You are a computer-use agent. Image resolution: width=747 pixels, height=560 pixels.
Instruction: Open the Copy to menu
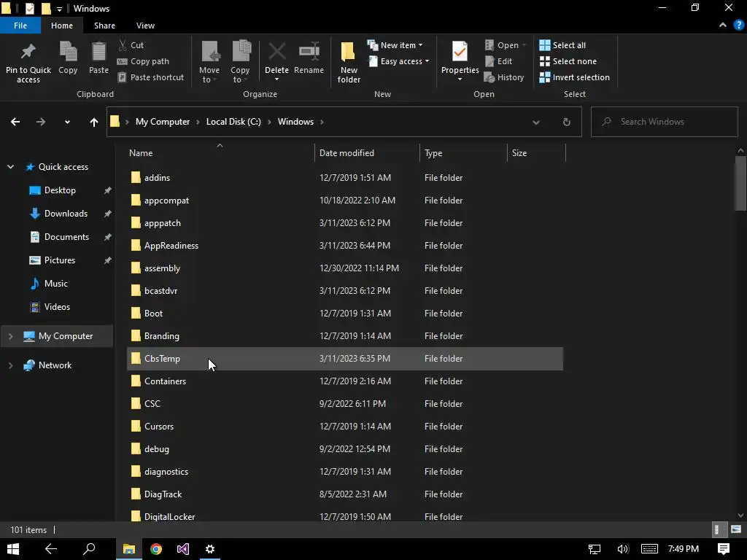click(240, 62)
